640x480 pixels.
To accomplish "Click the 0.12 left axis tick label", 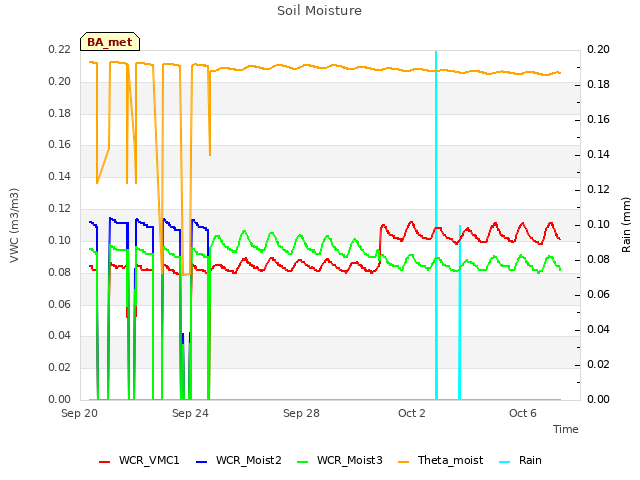I will (60, 209).
